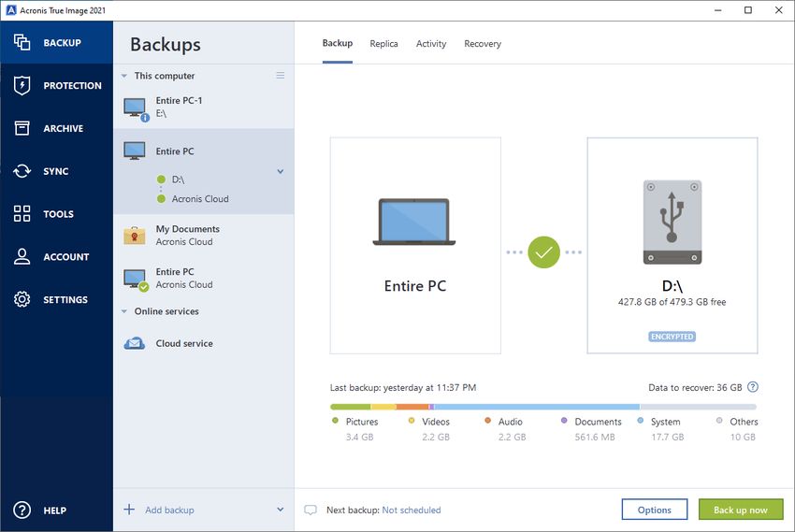Open the Sync section
795x532 pixels.
(22, 172)
